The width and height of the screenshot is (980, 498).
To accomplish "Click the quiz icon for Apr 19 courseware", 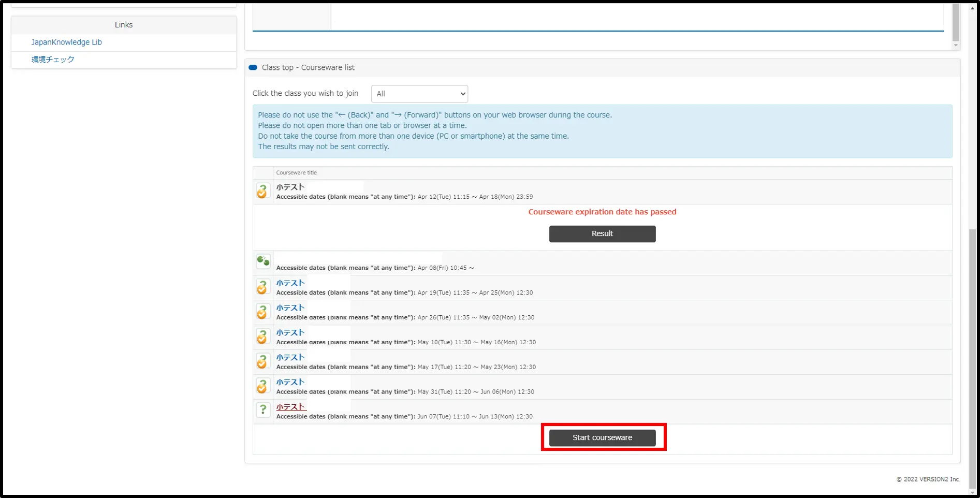I will pos(263,287).
